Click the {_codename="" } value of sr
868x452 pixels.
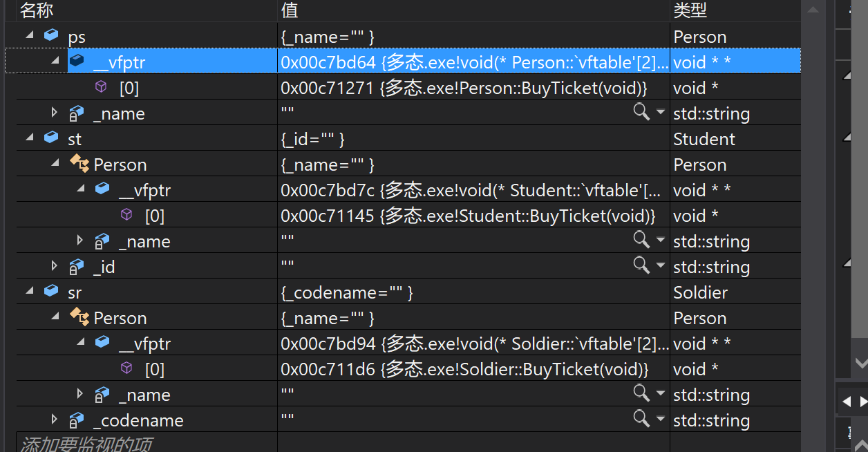(x=347, y=292)
